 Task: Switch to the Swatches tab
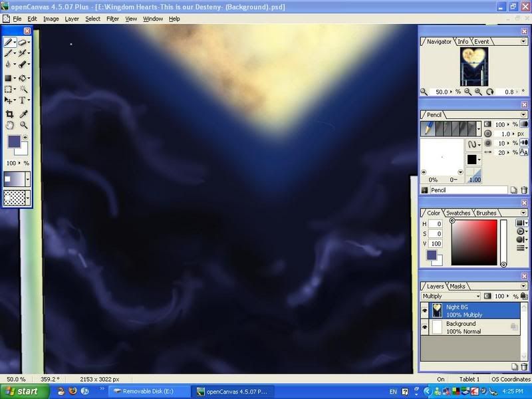point(458,213)
